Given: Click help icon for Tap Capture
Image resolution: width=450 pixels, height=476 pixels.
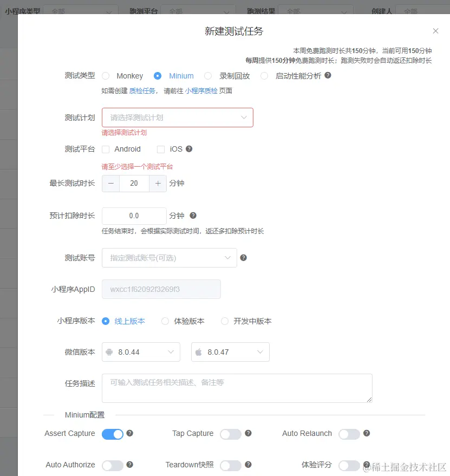Looking at the screenshot, I should click(x=248, y=433).
